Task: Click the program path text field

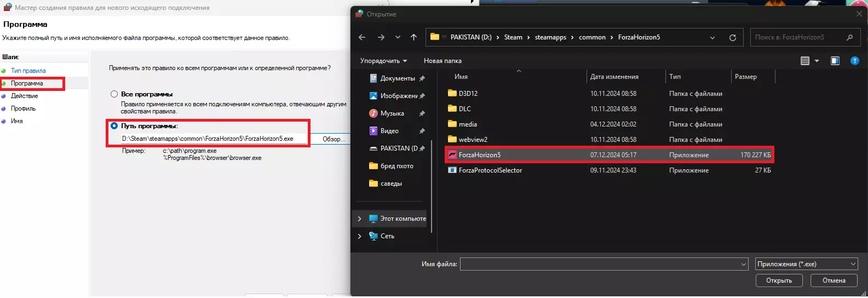Action: [214, 139]
